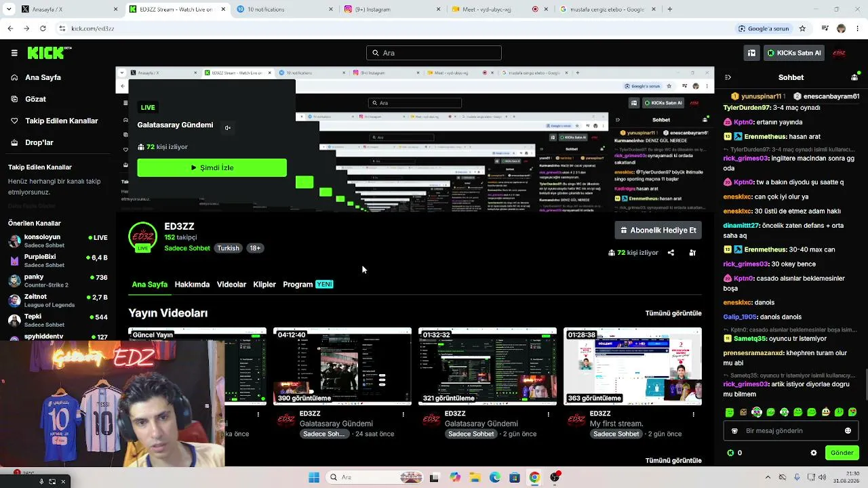Switch to the Videolar tab
Screen dimensions: 868x488
(x=231, y=285)
